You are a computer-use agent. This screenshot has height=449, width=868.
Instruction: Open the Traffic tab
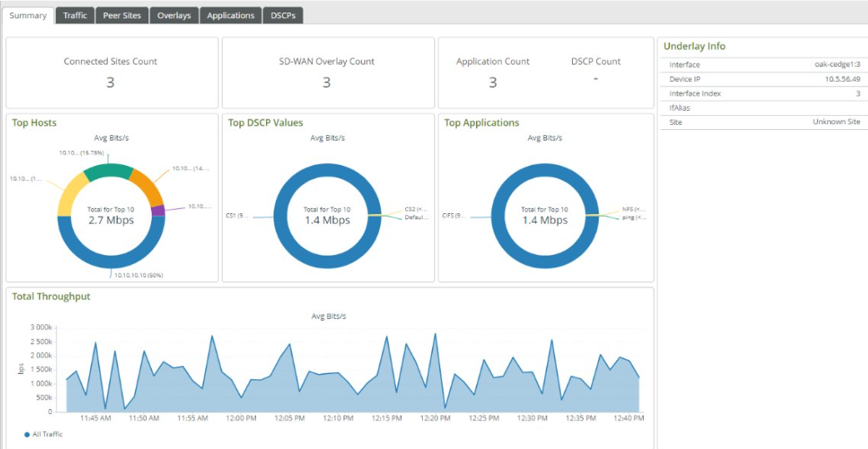pos(75,16)
